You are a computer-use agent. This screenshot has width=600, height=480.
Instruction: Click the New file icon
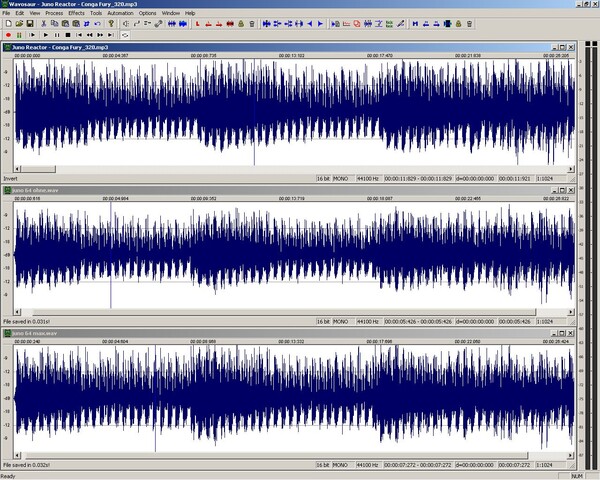click(x=8, y=24)
